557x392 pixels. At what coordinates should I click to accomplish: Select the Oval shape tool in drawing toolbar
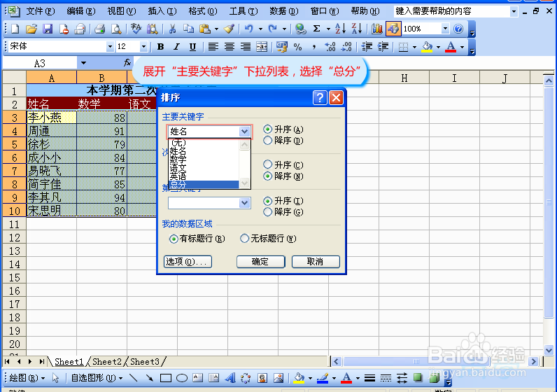tap(182, 378)
